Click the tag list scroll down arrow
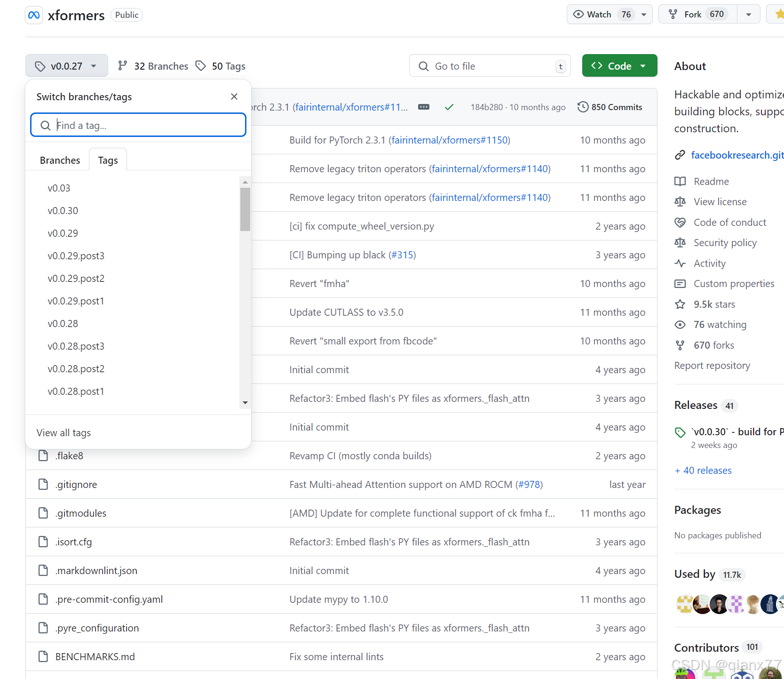784x679 pixels. pyautogui.click(x=245, y=402)
